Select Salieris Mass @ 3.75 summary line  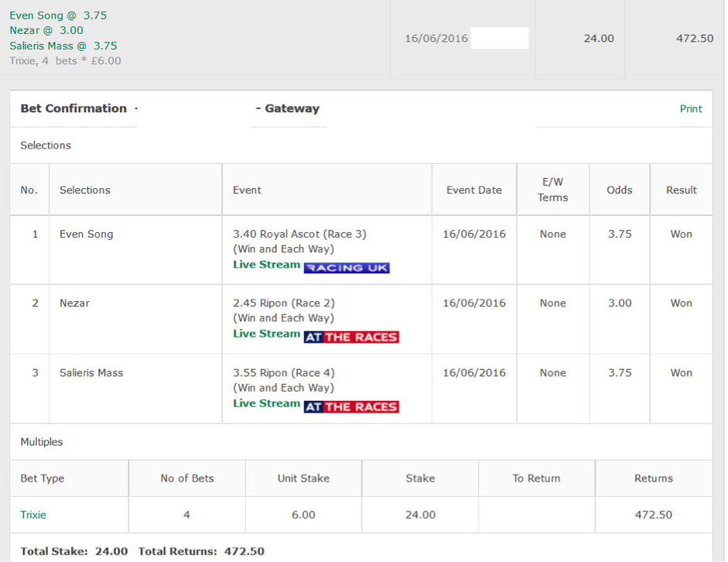[63, 46]
